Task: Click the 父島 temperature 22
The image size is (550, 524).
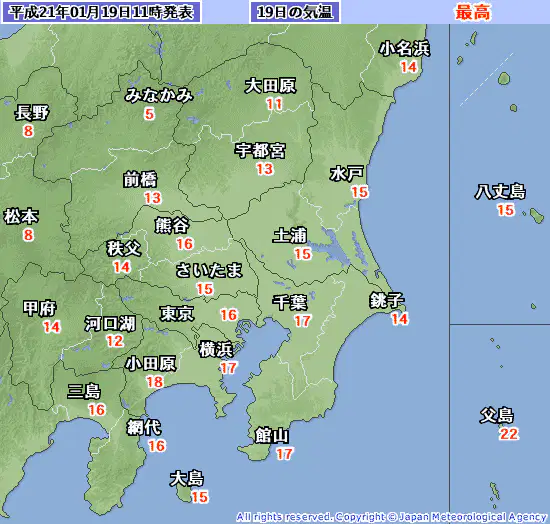Action: [x=509, y=434]
